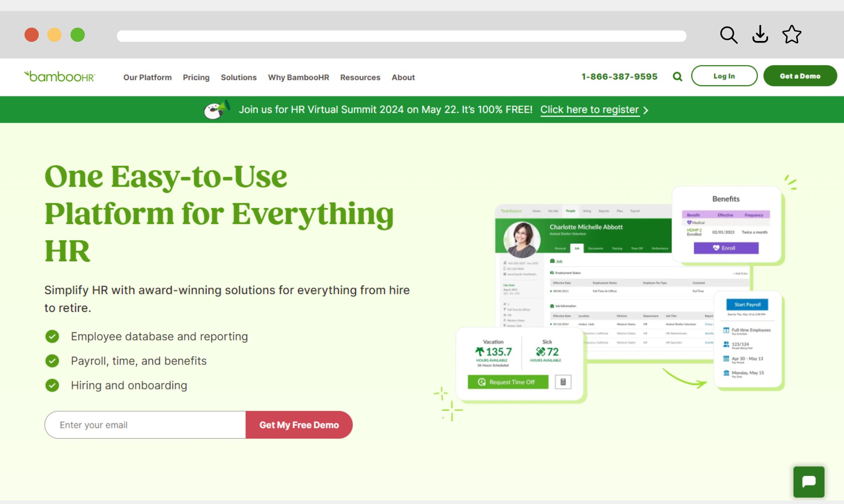Call the 1-866-387-9595 phone link
Viewport: 844px width, 504px height.
coord(619,76)
